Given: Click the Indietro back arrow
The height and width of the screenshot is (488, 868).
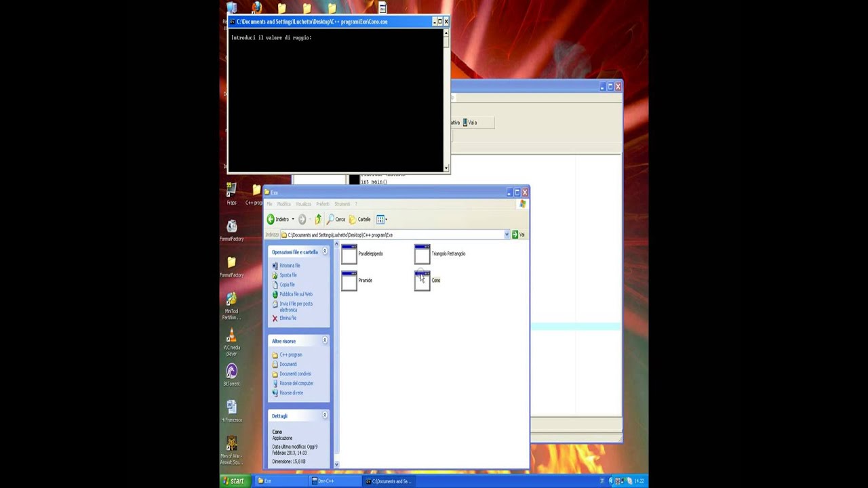Looking at the screenshot, I should [x=278, y=219].
